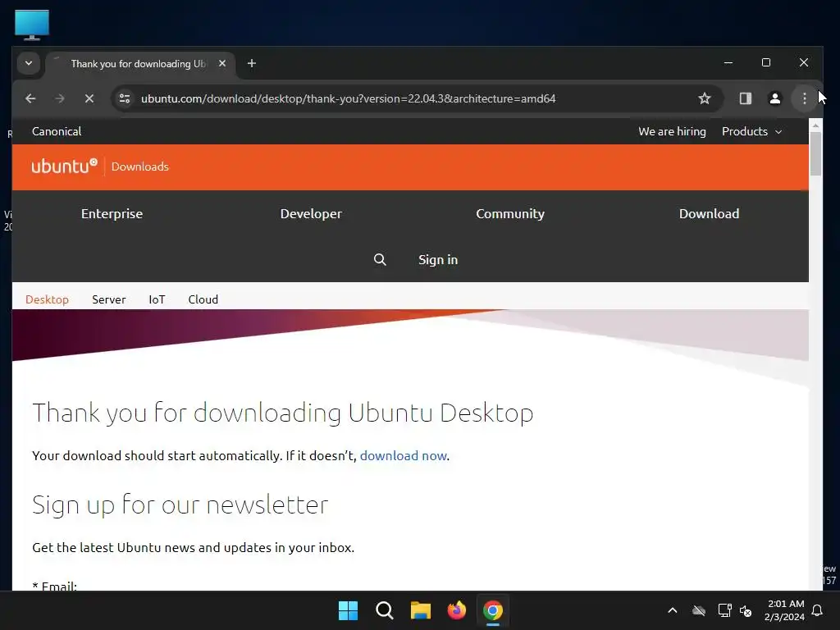Open the clock showing 2:01 AM
840x630 pixels.
click(x=785, y=610)
